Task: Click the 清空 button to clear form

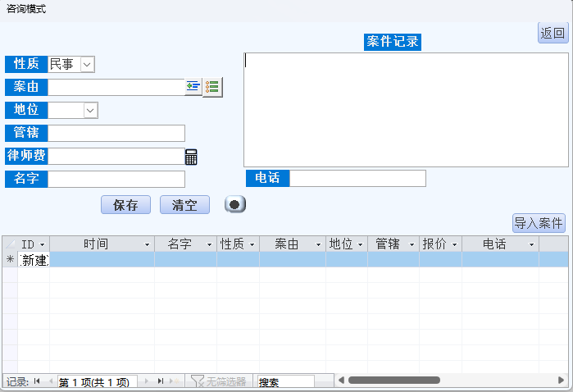Action: pos(184,205)
